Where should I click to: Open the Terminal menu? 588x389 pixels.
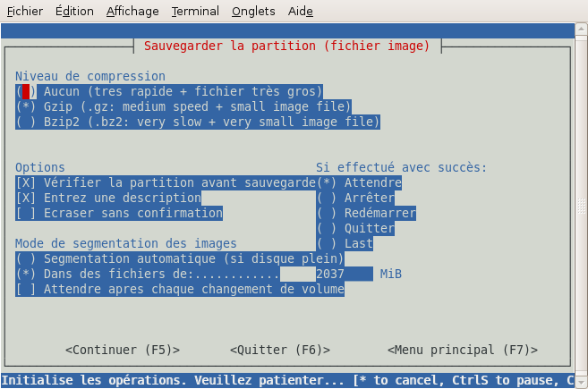[195, 12]
